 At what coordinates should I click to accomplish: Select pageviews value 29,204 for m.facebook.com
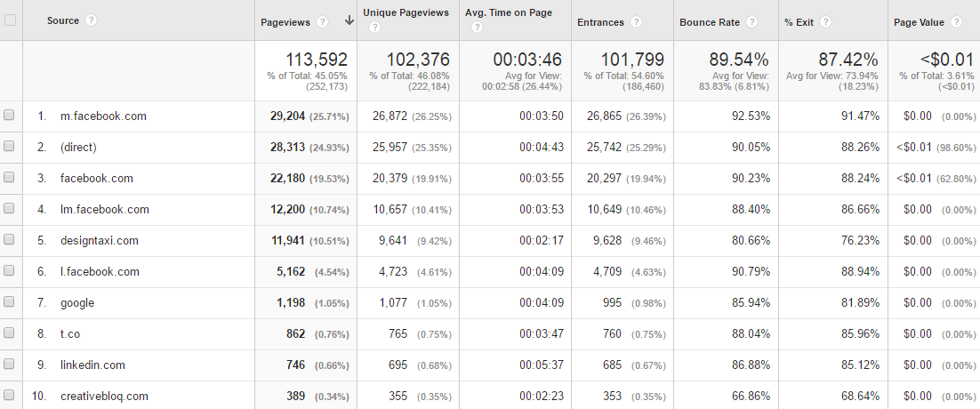coord(287,116)
